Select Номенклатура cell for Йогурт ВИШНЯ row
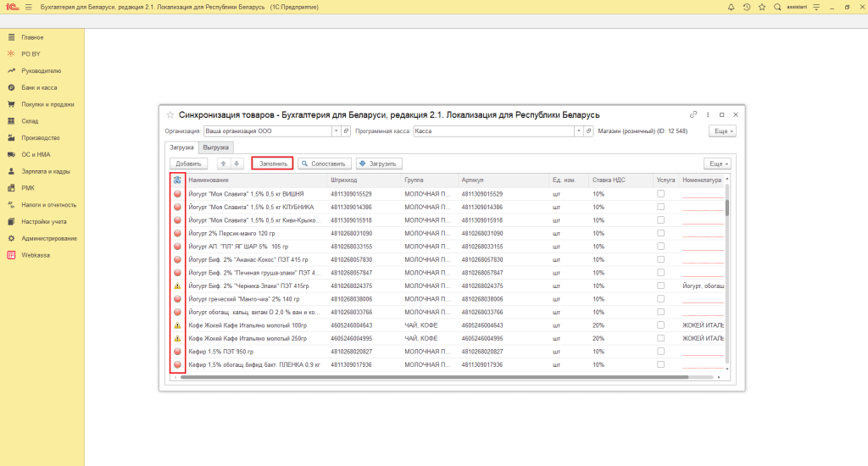The image size is (868, 466). point(703,194)
